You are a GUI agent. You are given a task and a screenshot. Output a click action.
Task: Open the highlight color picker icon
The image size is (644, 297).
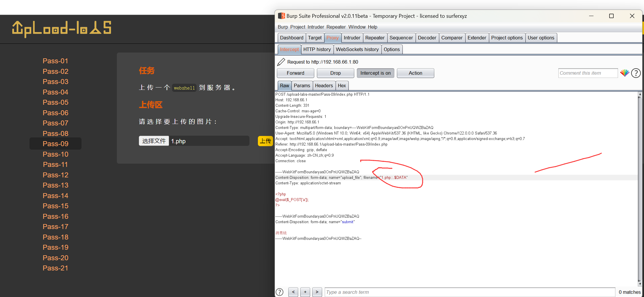(624, 73)
